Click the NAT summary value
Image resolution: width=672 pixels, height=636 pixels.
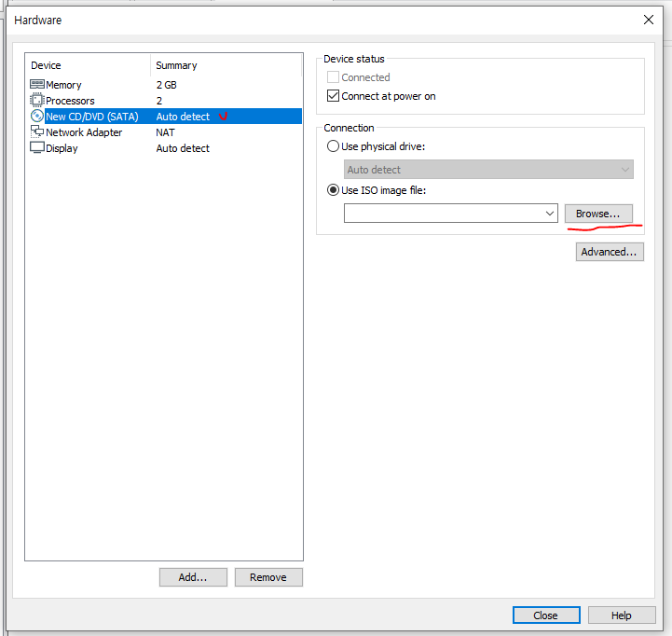coord(165,132)
